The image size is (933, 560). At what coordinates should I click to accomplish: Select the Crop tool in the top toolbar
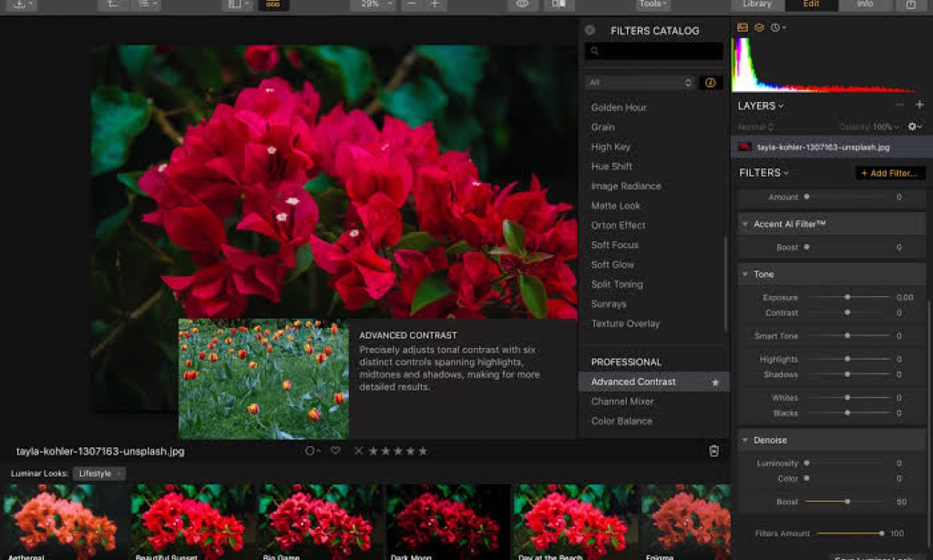pyautogui.click(x=112, y=5)
